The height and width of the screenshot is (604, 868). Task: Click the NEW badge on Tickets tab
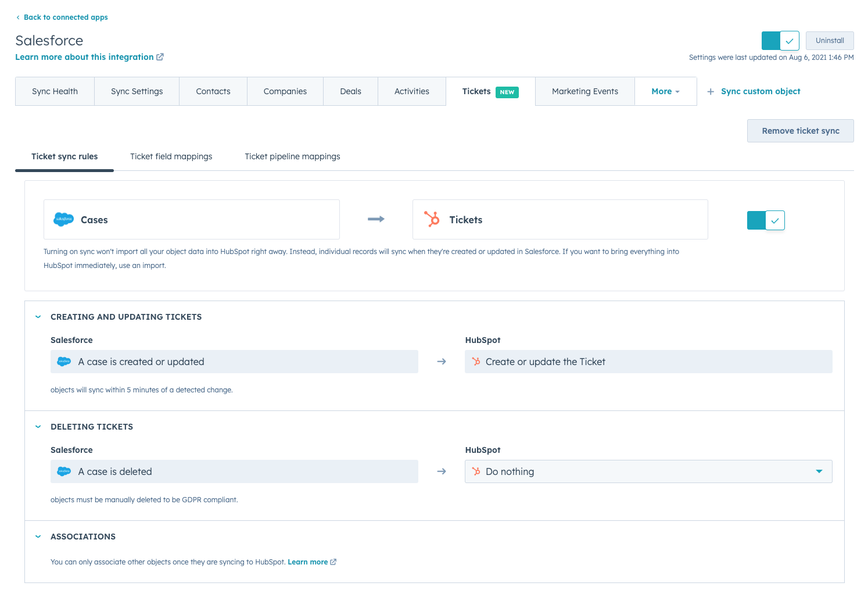507,92
